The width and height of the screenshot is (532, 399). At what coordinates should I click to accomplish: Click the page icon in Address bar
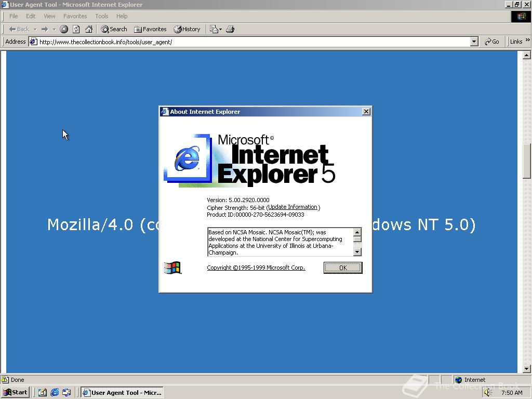[x=33, y=42]
